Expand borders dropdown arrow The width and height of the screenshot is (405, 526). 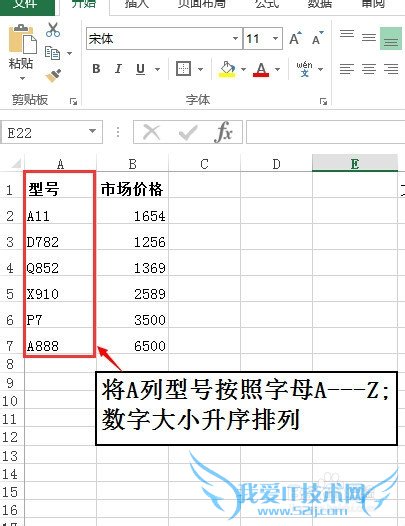[x=201, y=69]
